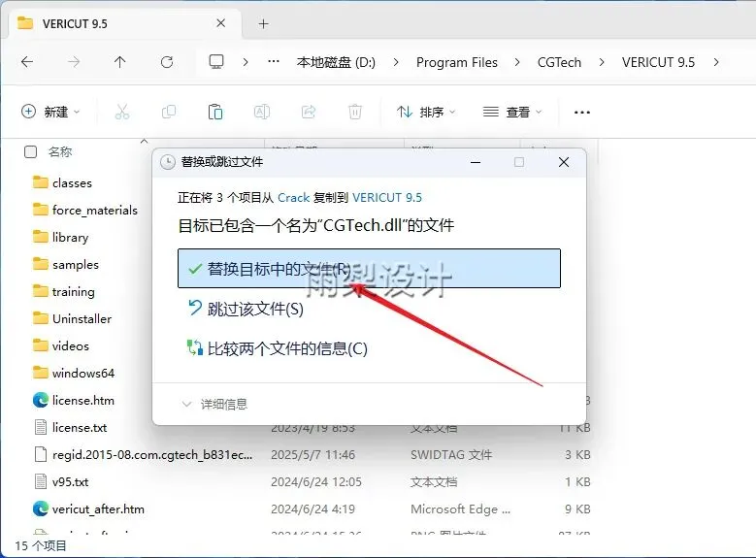Go back with the left arrow

27,62
